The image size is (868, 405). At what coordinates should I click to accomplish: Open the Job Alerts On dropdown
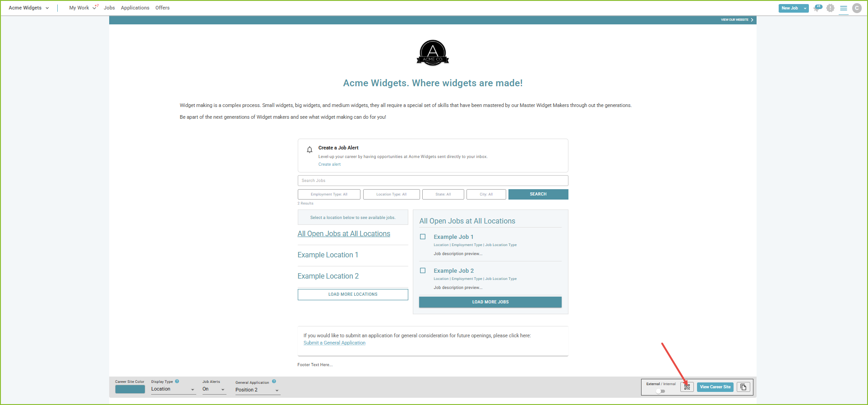click(x=214, y=389)
